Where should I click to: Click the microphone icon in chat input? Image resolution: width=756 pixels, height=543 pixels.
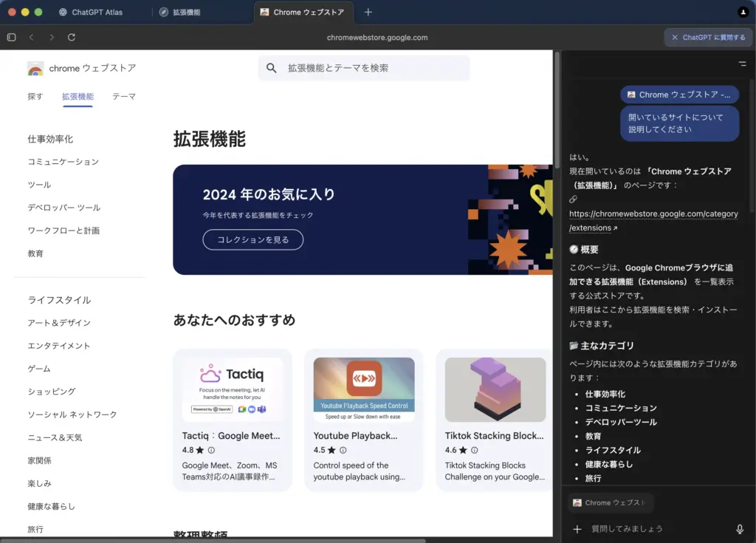point(740,529)
